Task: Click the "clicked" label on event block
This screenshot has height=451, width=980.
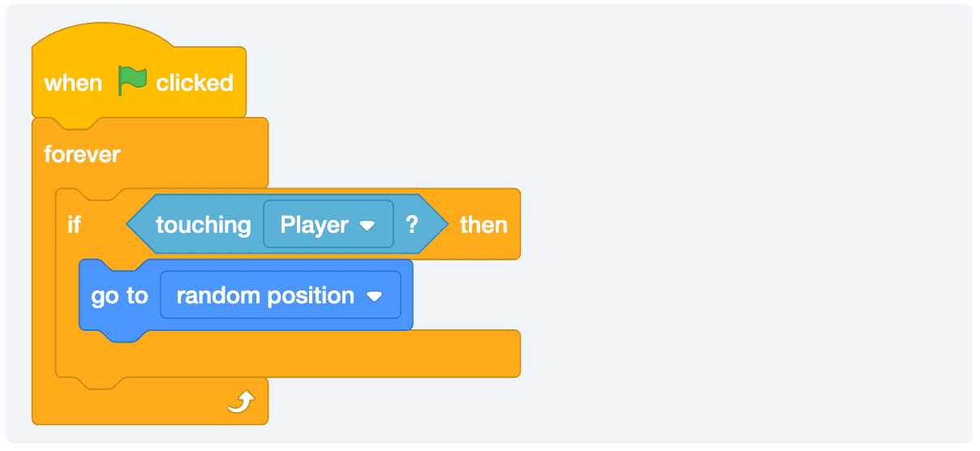Action: pyautogui.click(x=195, y=83)
